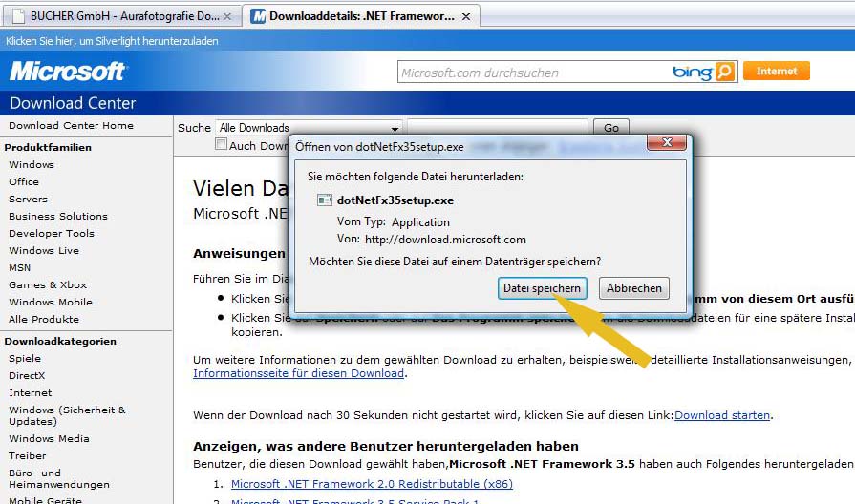Open Games & Xbox link
This screenshot has height=504, width=855.
pyautogui.click(x=48, y=284)
